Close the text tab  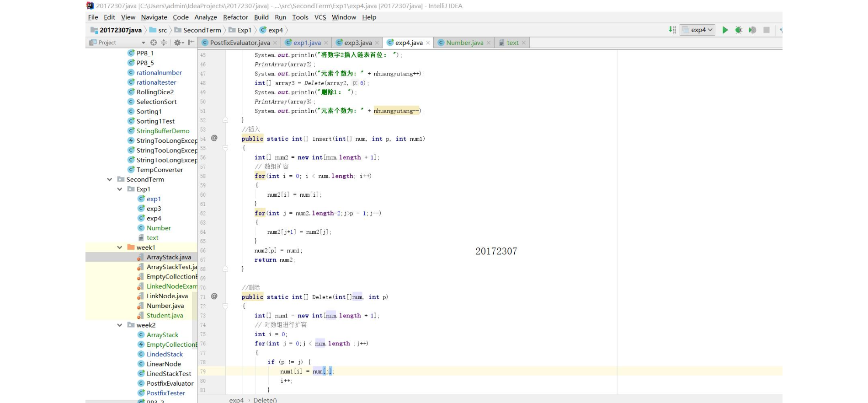click(524, 43)
